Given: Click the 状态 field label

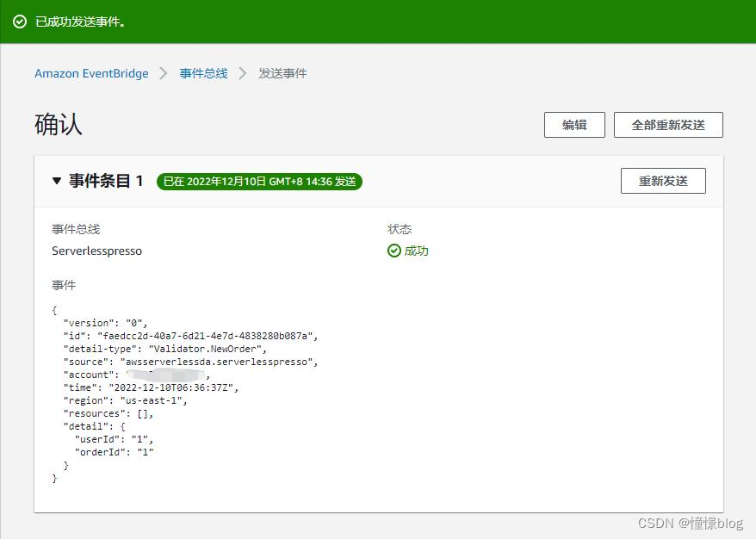Looking at the screenshot, I should 400,229.
